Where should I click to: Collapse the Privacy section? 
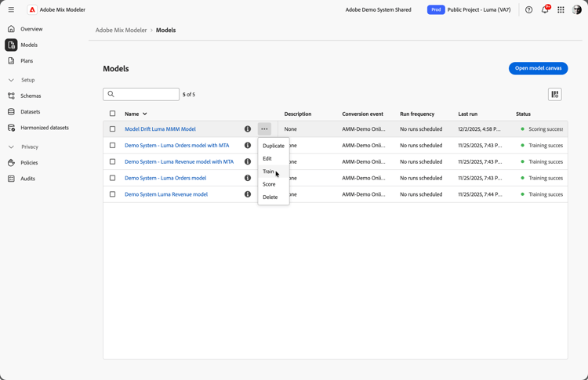click(x=11, y=147)
